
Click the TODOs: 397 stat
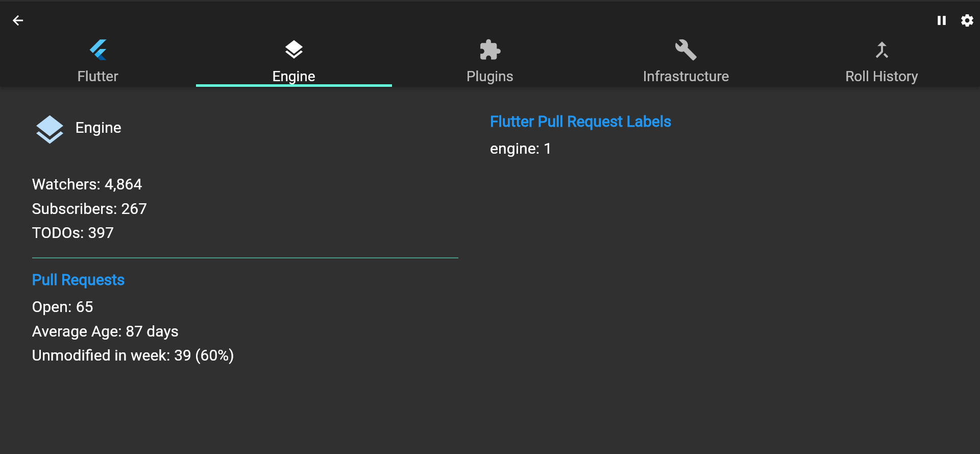[72, 233]
